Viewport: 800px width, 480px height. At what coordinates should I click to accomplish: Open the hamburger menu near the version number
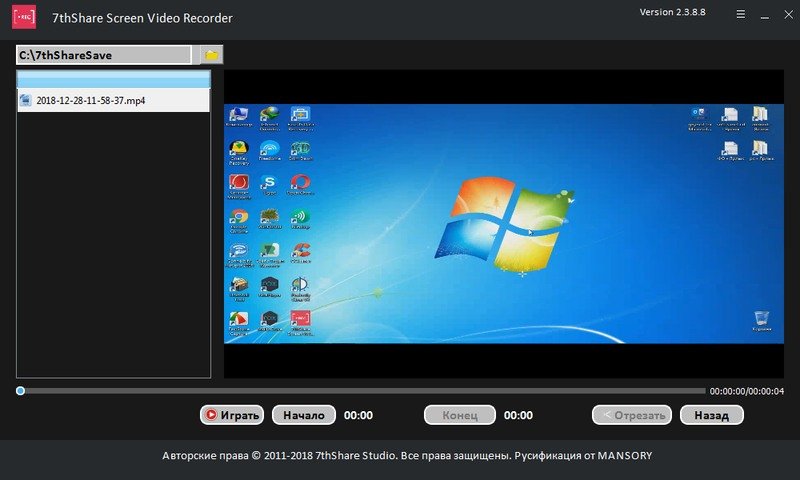740,15
